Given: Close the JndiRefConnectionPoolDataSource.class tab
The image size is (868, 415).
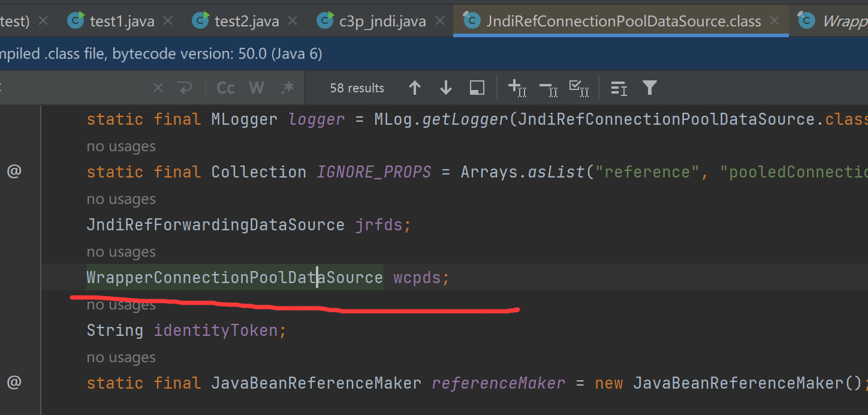Looking at the screenshot, I should tap(774, 22).
